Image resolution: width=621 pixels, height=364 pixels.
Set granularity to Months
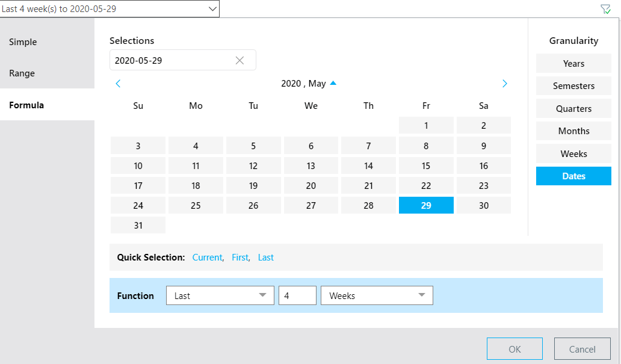tap(573, 131)
